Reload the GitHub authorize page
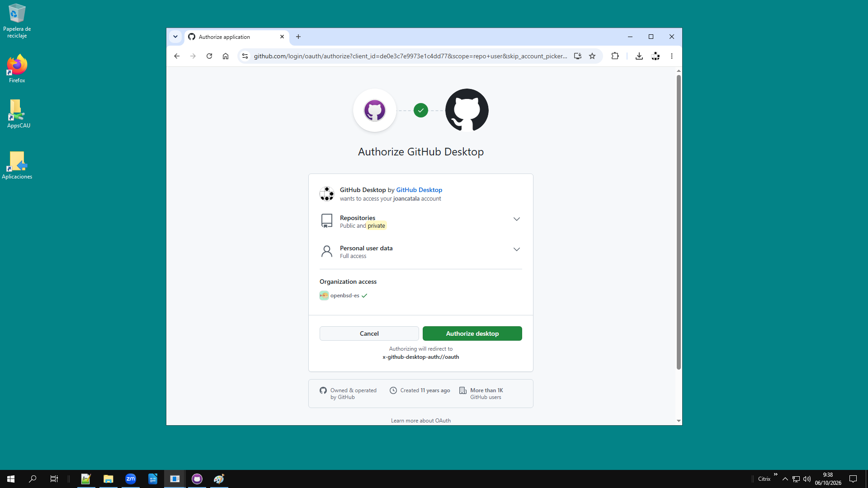The width and height of the screenshot is (868, 488). pos(209,56)
